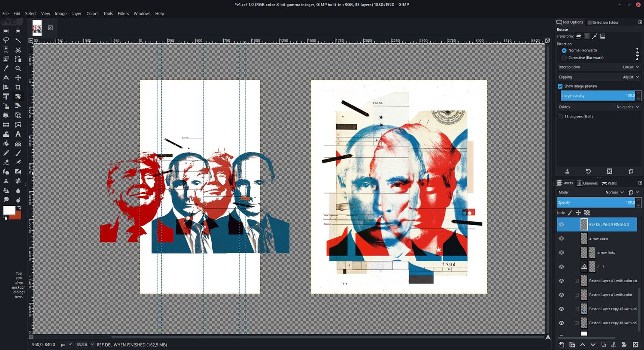Viewport: 644px width, 350px height.
Task: Hide the arrow oben layer
Action: point(562,238)
